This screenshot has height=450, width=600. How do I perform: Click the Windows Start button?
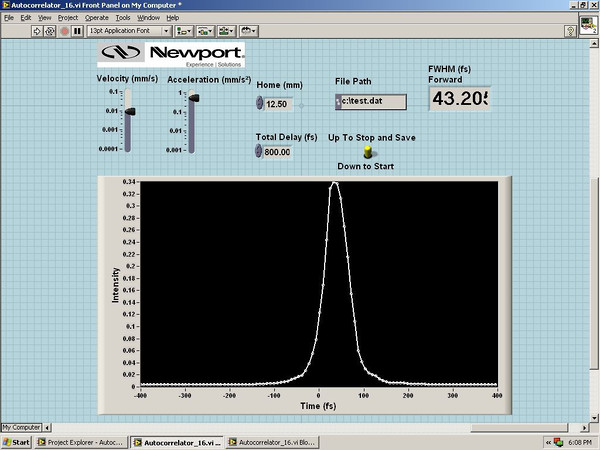[x=16, y=441]
